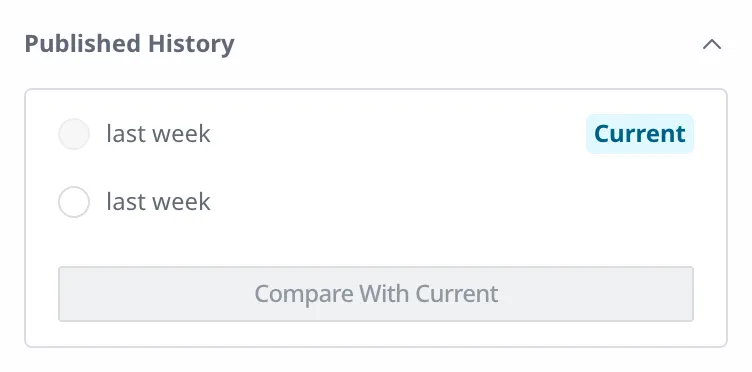Click the lower last week version label
This screenshot has width=752, height=372.
tap(158, 202)
